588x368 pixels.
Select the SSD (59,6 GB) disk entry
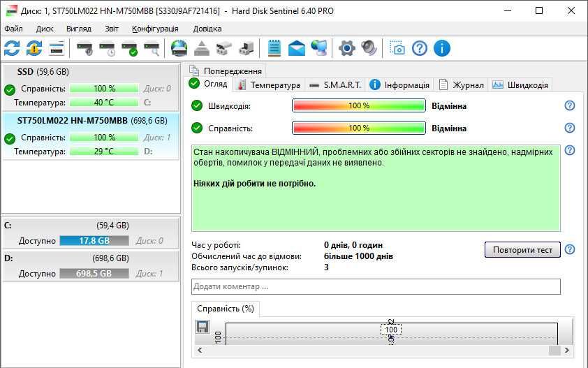91,88
